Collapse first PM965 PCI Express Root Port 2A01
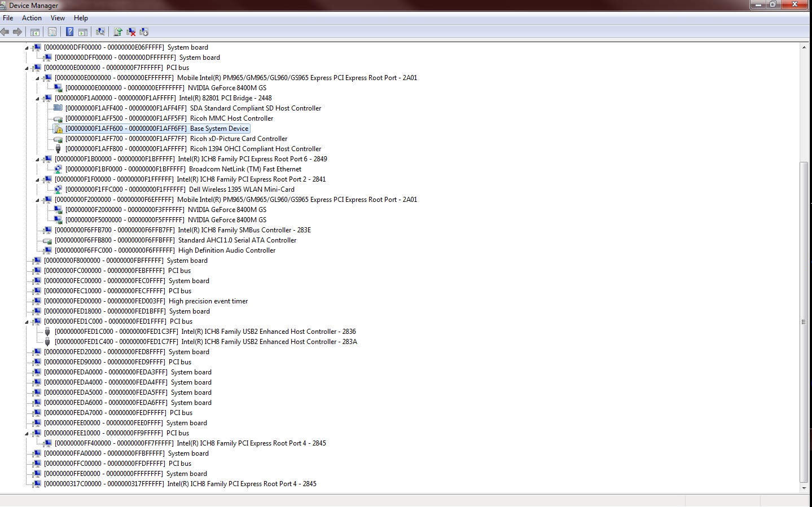The width and height of the screenshot is (812, 507). [x=37, y=78]
